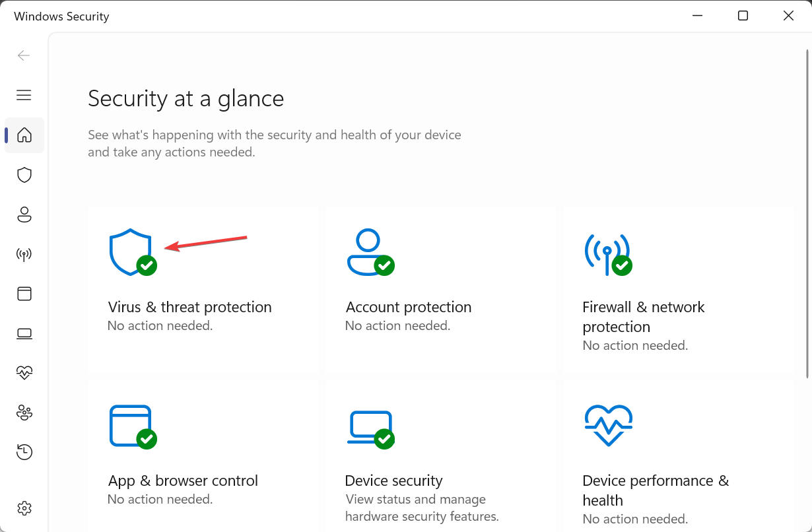Open Windows Security settings gear
This screenshot has height=532, width=812.
tap(24, 508)
